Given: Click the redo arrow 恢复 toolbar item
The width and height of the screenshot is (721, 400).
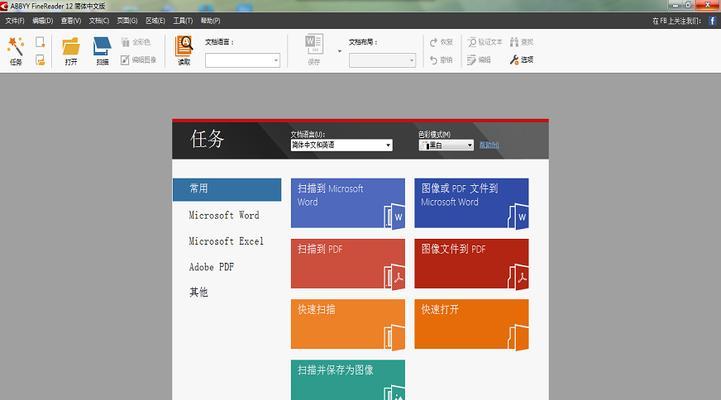Looking at the screenshot, I should point(441,42).
